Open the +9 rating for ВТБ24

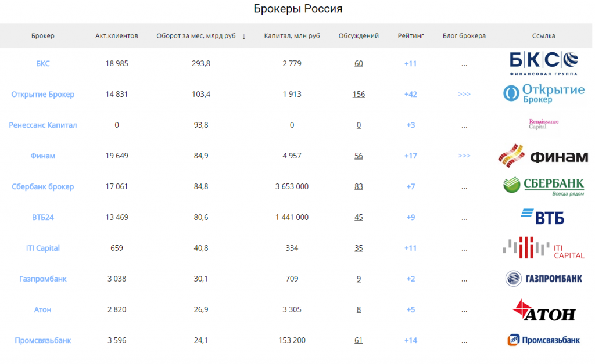411,217
